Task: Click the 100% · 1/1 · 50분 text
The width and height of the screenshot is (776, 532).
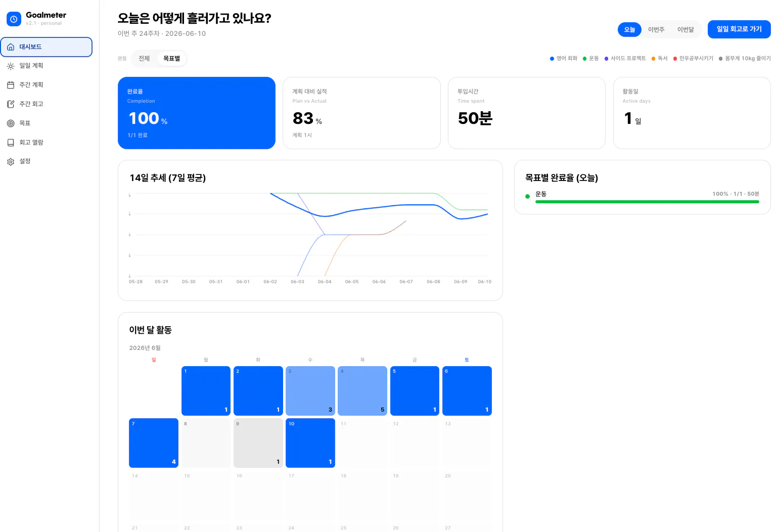Action: [736, 194]
